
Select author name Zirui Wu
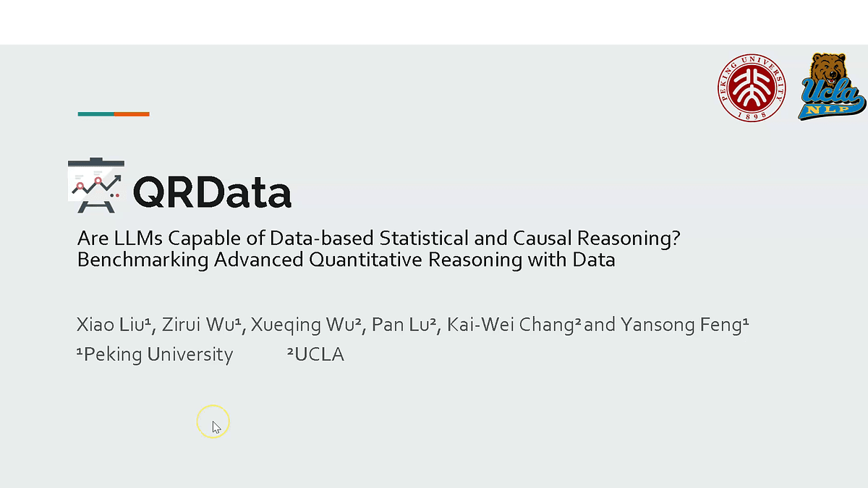pos(201,325)
